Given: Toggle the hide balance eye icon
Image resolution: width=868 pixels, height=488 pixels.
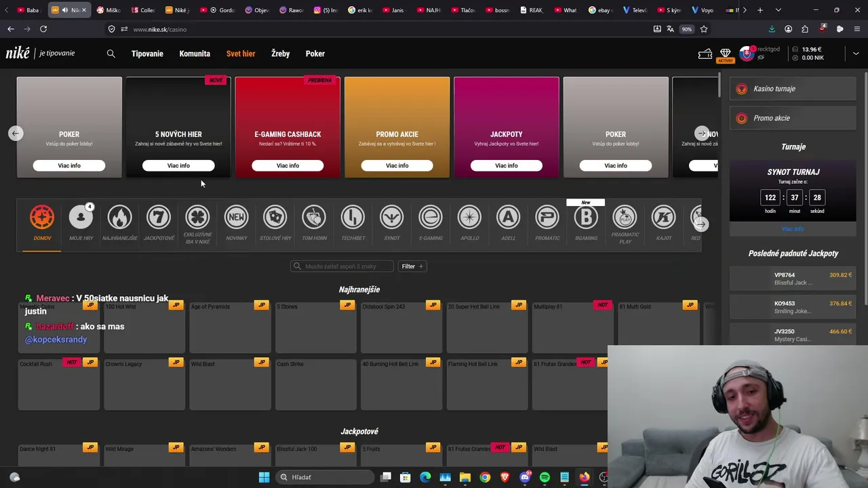Looking at the screenshot, I should coord(761,58).
